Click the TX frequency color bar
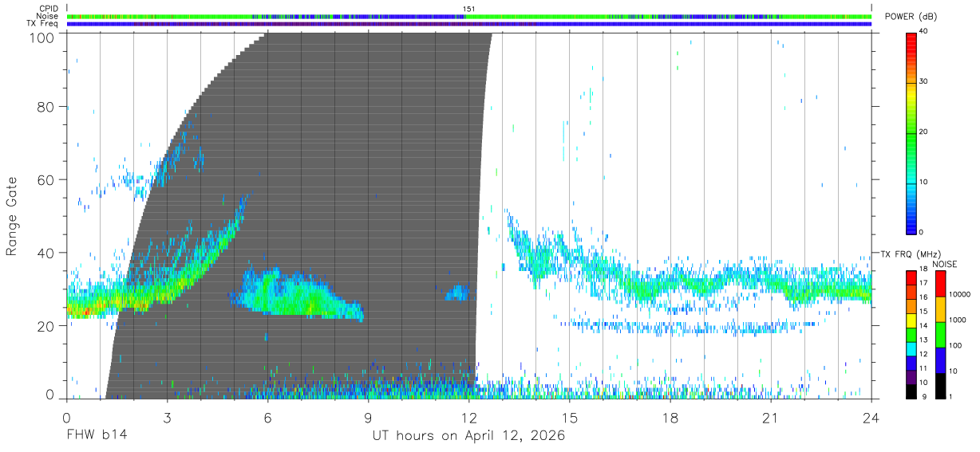The height and width of the screenshot is (452, 980). point(911,335)
